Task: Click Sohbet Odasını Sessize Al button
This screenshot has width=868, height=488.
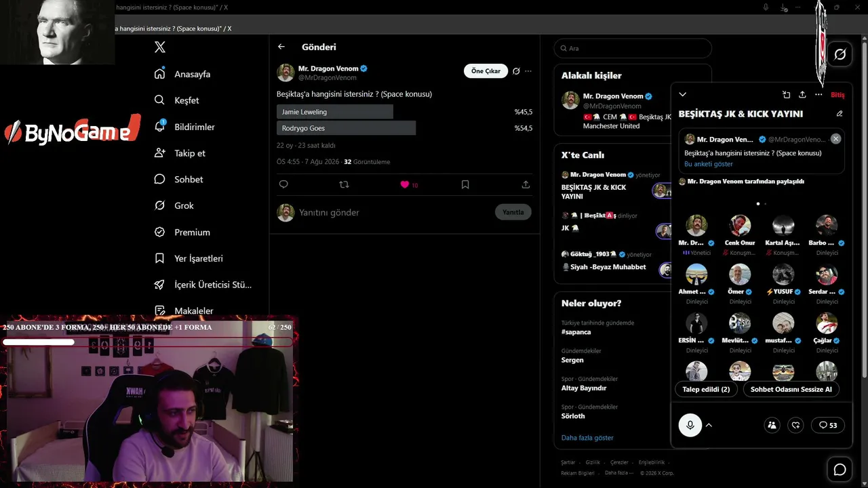Action: 791,389
